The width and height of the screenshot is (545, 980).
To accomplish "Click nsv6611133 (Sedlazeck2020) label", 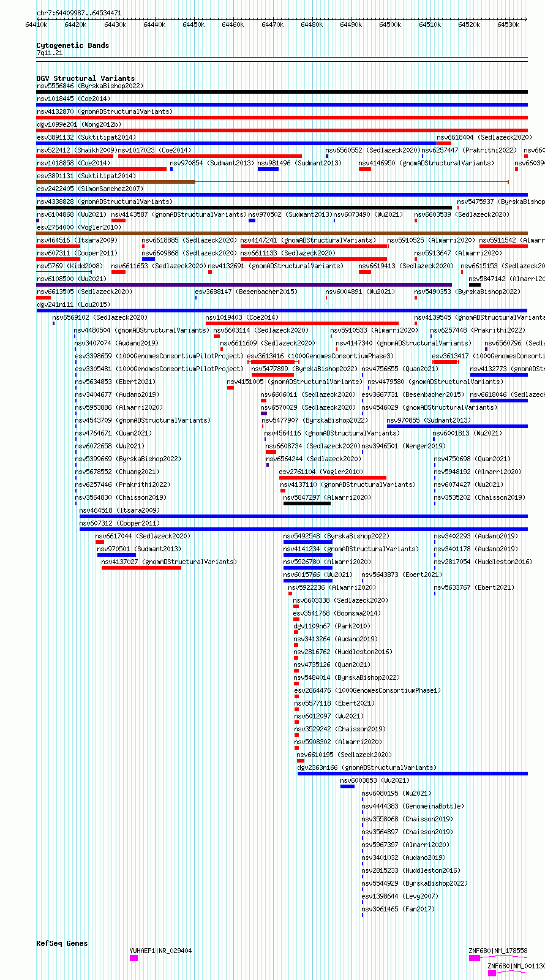I will pos(288,253).
